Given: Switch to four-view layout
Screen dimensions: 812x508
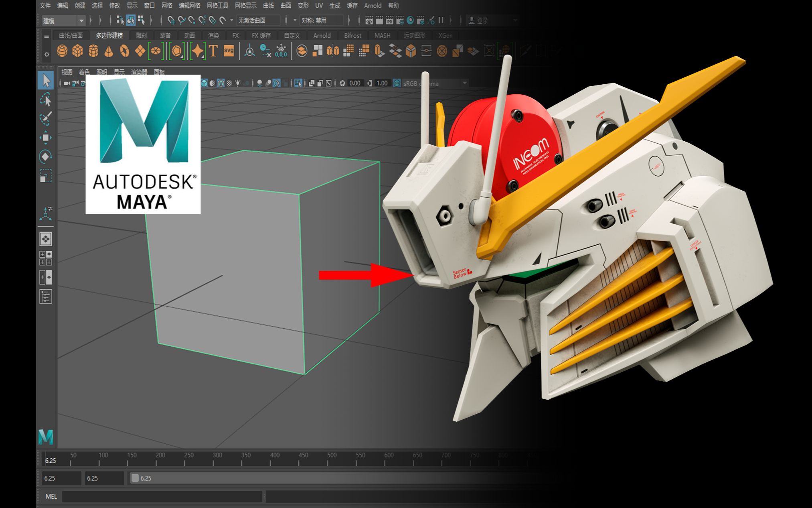Looking at the screenshot, I should click(x=46, y=258).
